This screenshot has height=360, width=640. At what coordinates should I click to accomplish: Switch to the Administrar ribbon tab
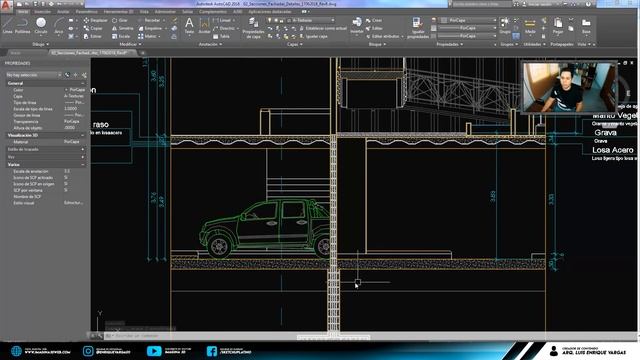[x=165, y=12]
